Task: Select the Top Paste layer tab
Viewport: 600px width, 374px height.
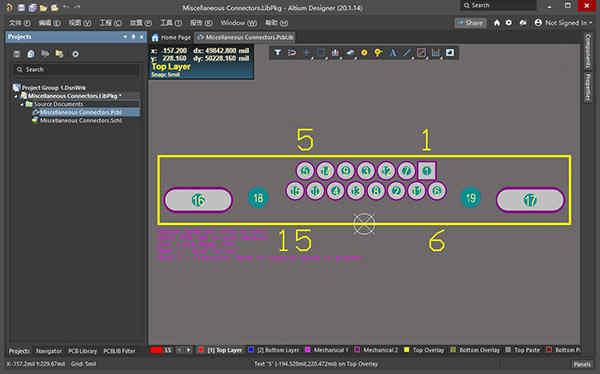Action: tap(523, 350)
